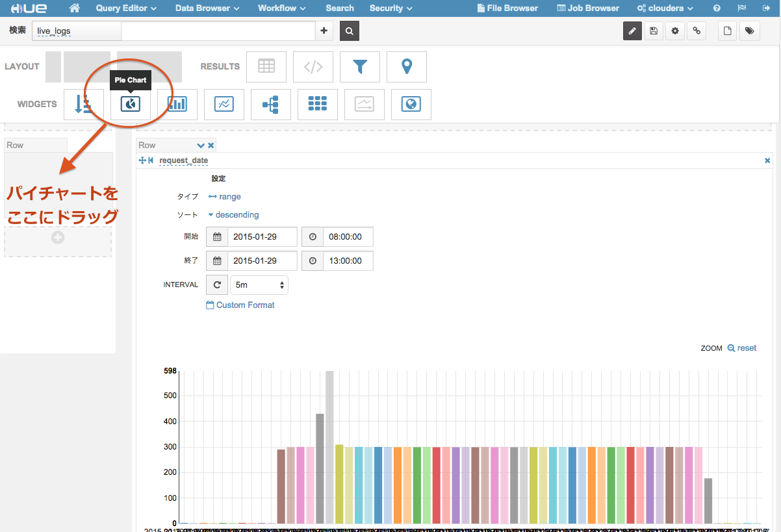Click the sign out icon
The image size is (781, 532).
(767, 8)
